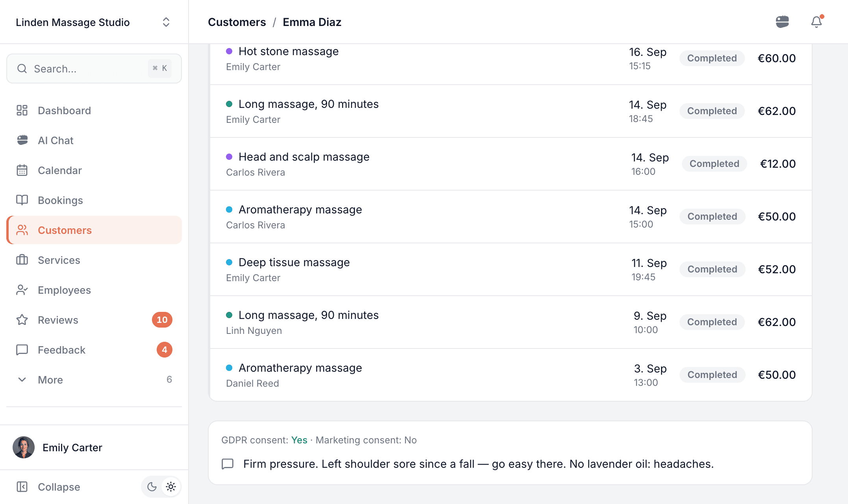Image resolution: width=848 pixels, height=504 pixels.
Task: Click the Bookings book icon
Action: tap(22, 200)
